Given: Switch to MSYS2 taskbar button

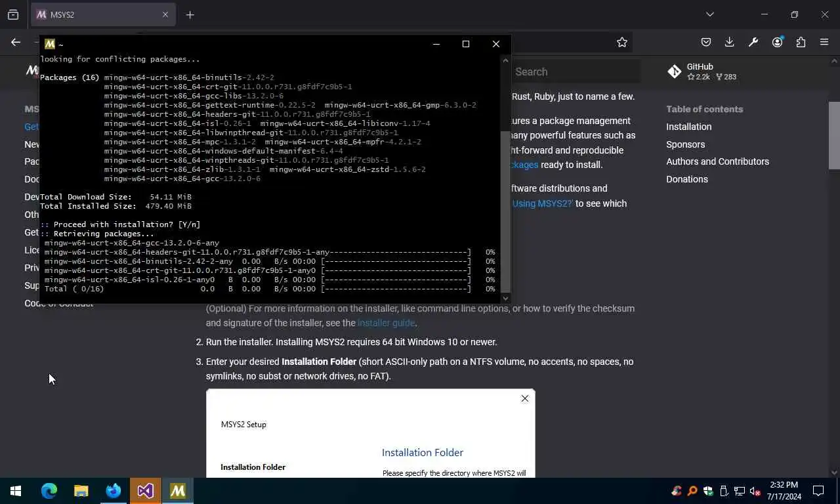Looking at the screenshot, I should 178,491.
